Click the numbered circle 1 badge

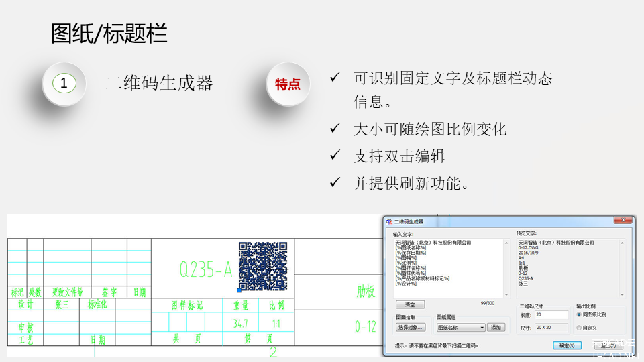[64, 84]
